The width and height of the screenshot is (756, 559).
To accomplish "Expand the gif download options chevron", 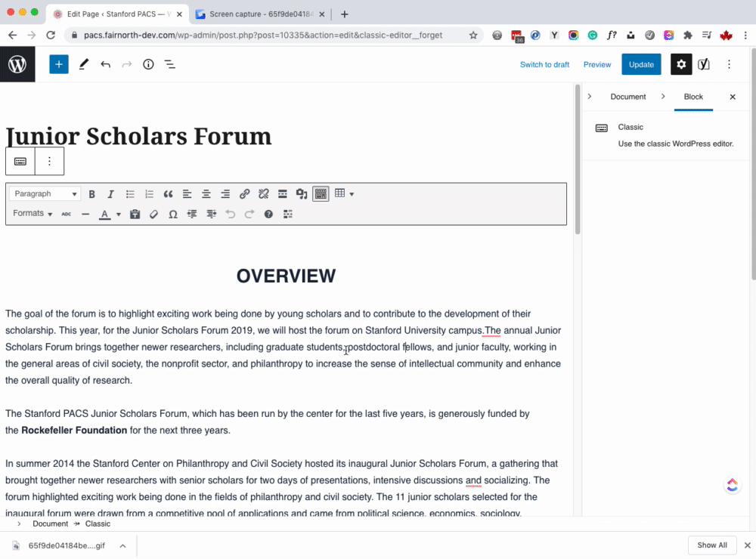I will click(x=123, y=545).
